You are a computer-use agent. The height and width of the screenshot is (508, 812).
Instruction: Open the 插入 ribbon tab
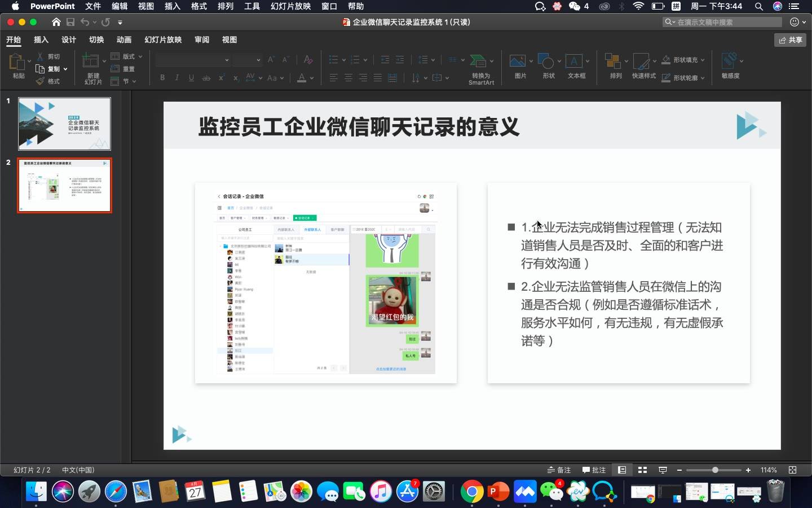(41, 40)
